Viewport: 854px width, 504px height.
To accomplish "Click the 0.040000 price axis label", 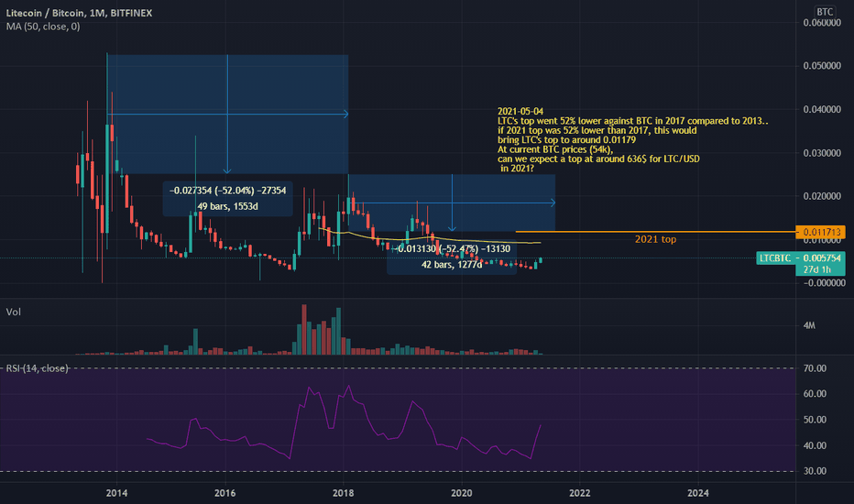I will click(822, 110).
